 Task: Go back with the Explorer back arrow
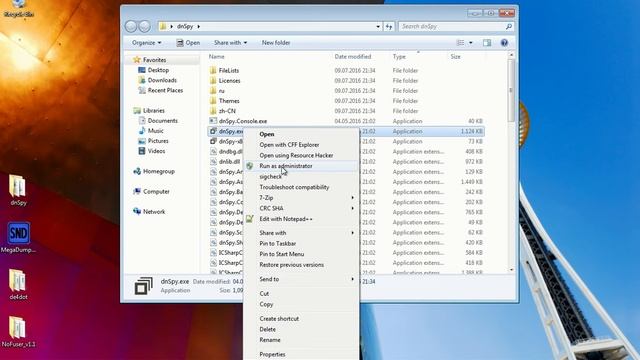131,26
